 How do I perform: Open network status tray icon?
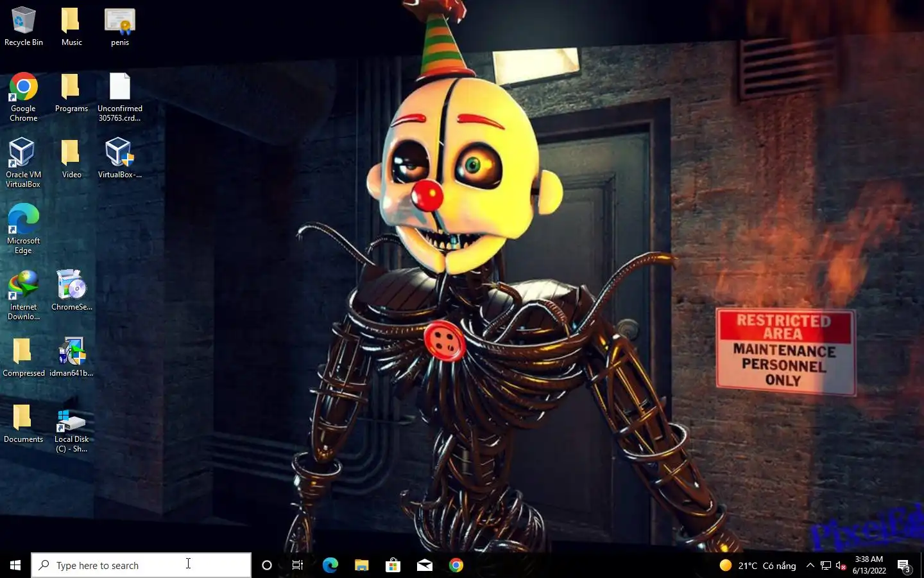pos(826,565)
